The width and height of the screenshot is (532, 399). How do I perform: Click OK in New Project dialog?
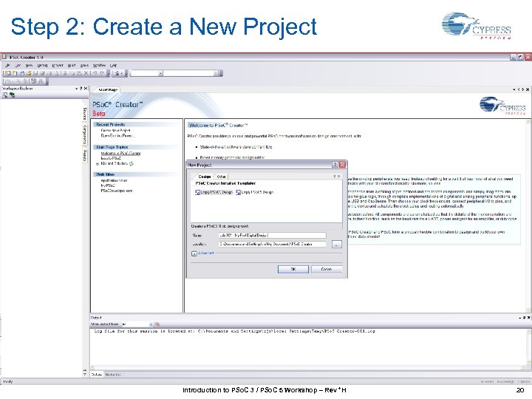293,269
